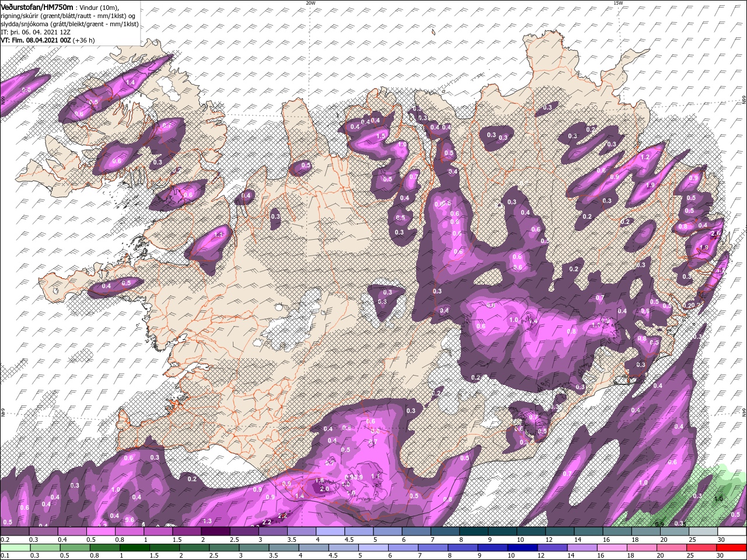The height and width of the screenshot is (560, 747).
Task: Click the violet swatch between 14 and 16 in rain scale
Action: [x=582, y=548]
